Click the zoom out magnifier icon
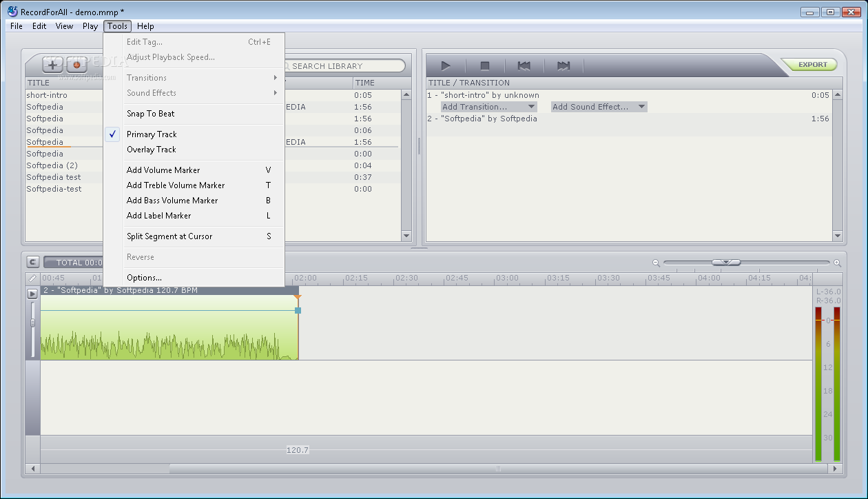 (656, 263)
